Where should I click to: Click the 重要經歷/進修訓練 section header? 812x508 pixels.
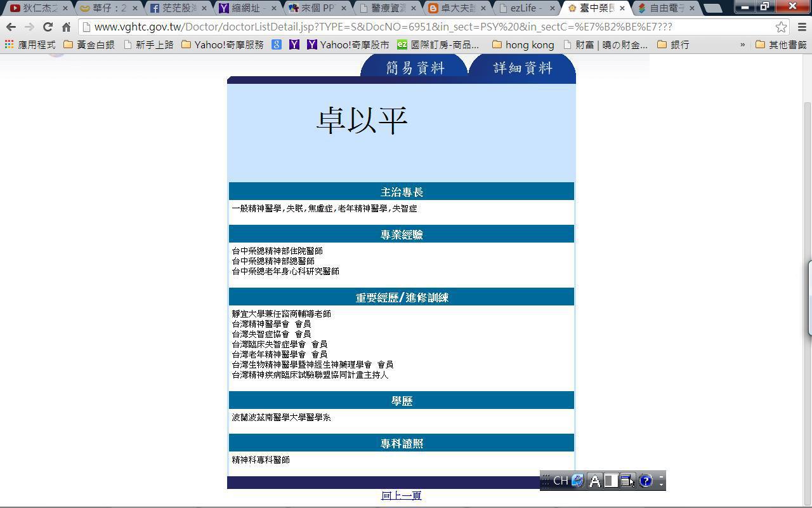pos(402,297)
